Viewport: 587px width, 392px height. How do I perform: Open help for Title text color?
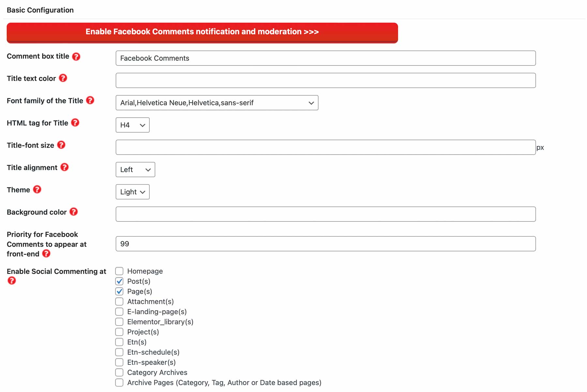(x=64, y=78)
